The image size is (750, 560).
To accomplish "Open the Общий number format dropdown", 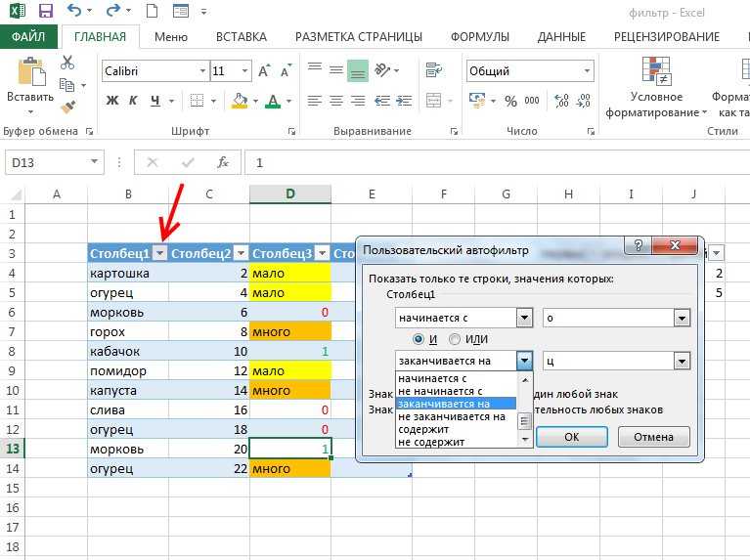I will (x=587, y=71).
